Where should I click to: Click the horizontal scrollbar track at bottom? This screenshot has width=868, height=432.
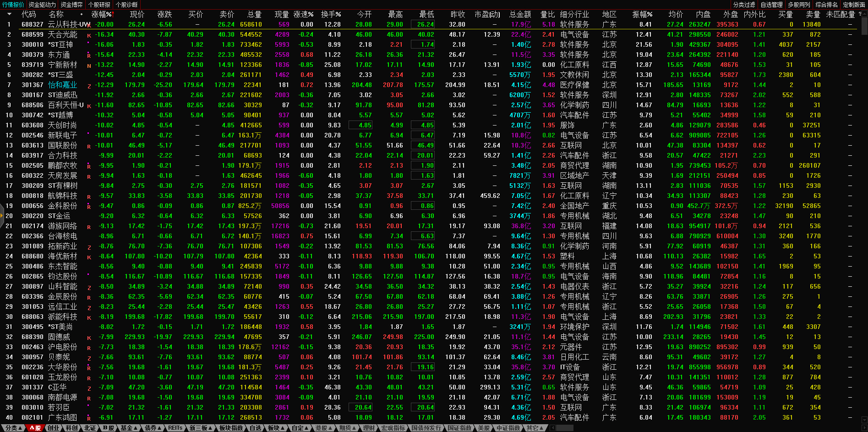click(687, 428)
